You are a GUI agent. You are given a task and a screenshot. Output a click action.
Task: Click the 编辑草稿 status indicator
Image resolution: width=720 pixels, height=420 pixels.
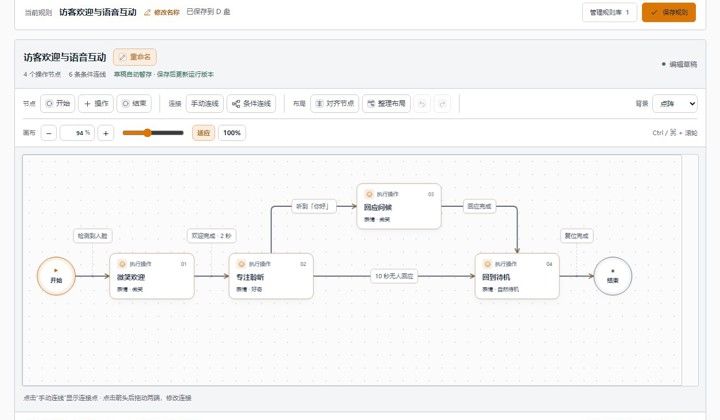[680, 64]
